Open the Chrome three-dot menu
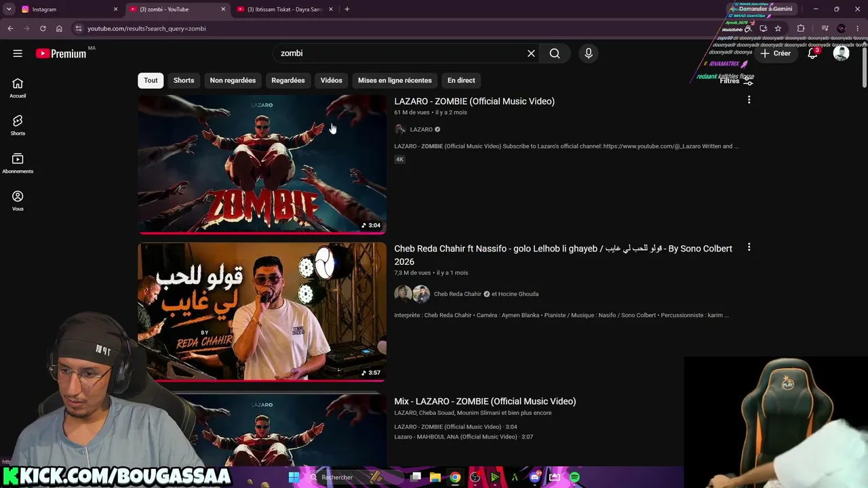 coord(859,28)
